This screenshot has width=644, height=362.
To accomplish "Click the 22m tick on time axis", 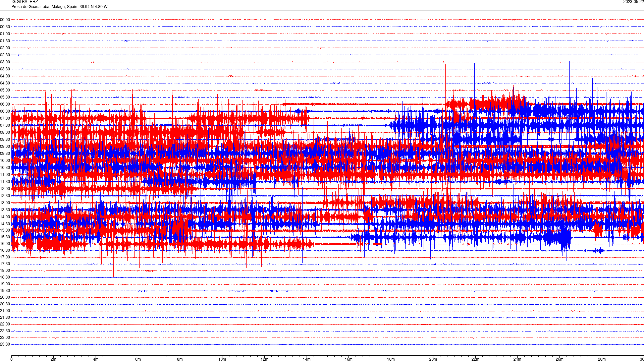I will coord(475,359).
